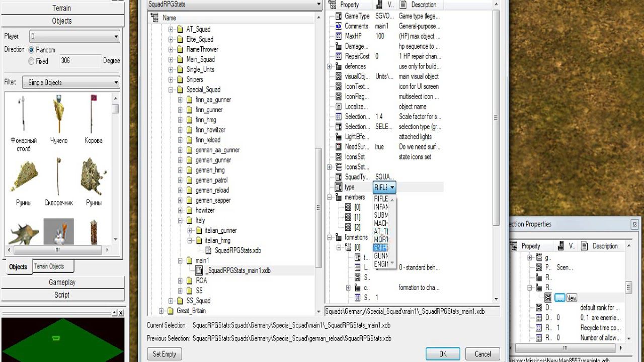Collapse the members property
This screenshot has width=644, height=362.
coord(330,197)
